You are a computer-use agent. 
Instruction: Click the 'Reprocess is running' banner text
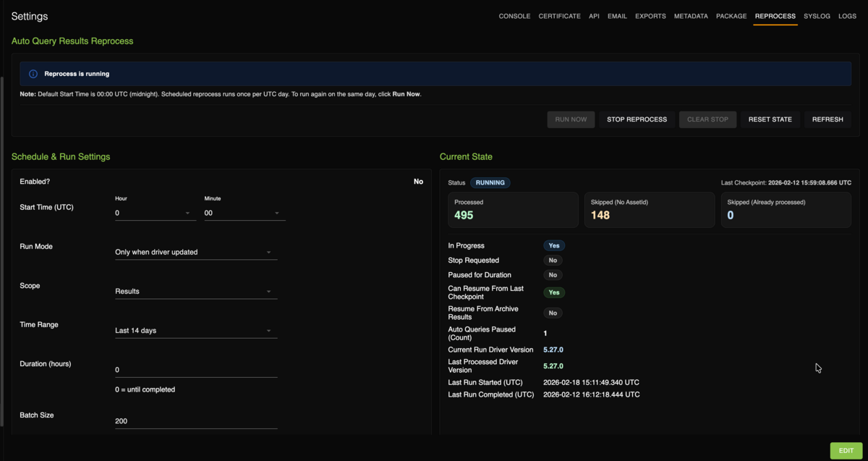pos(77,74)
